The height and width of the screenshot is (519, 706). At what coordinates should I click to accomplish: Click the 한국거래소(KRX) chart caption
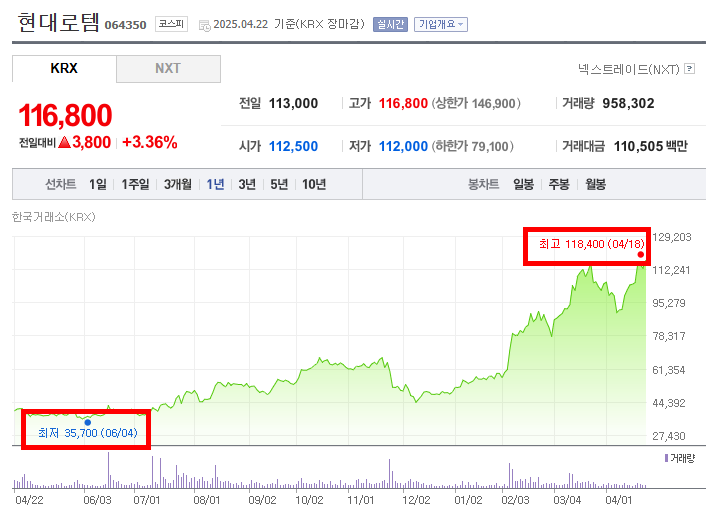coord(54,217)
